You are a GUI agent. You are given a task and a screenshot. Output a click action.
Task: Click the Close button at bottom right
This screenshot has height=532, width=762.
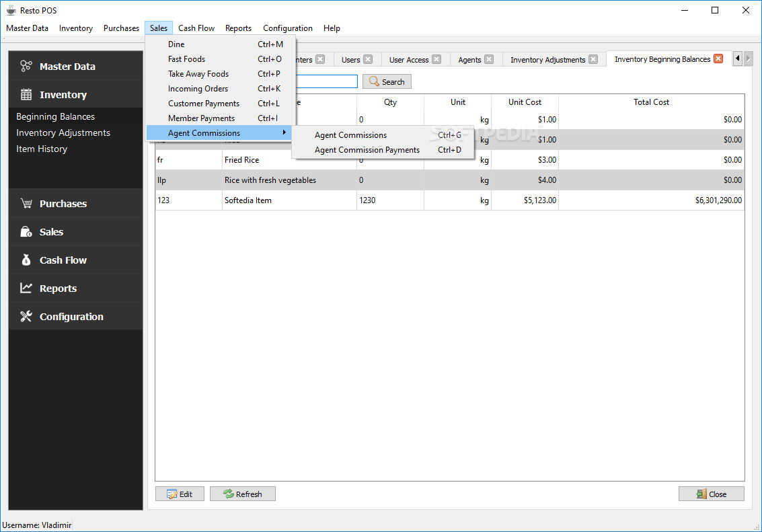click(712, 494)
